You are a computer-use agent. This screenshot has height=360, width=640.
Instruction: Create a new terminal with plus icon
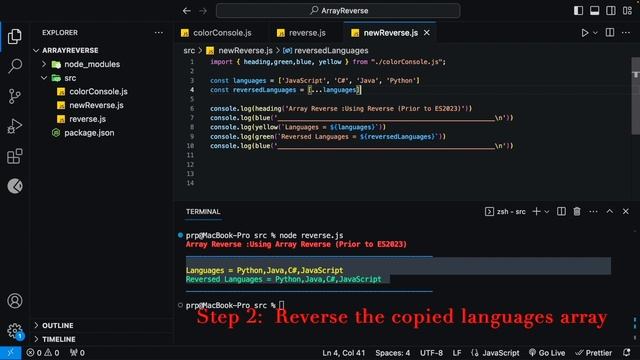536,211
